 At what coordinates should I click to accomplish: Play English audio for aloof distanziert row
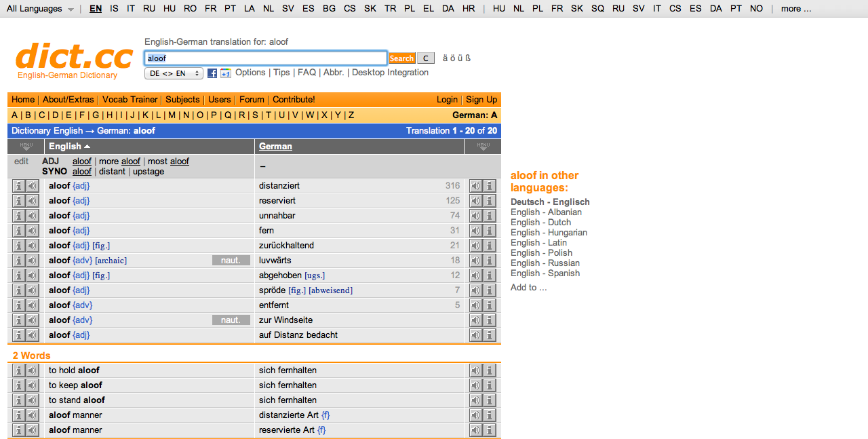32,186
